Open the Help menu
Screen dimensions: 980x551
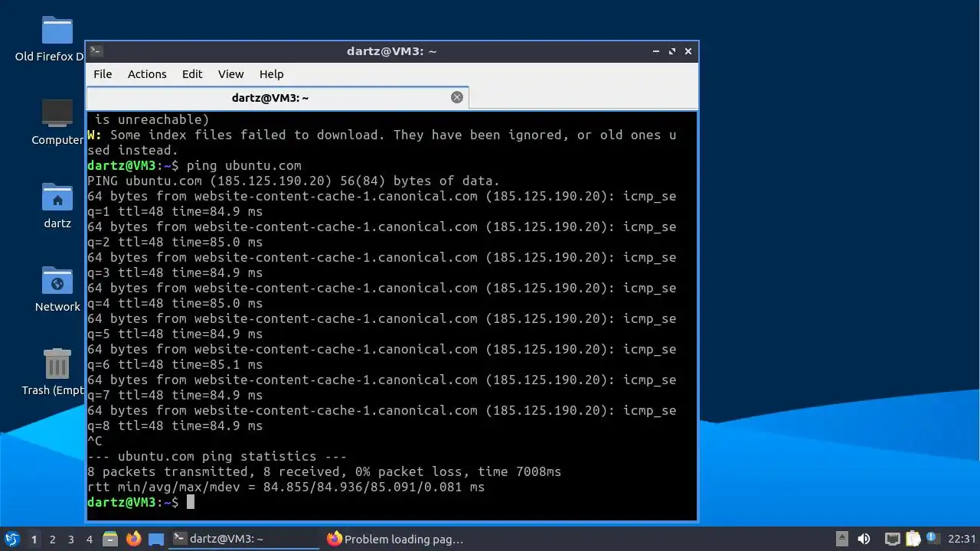click(271, 74)
